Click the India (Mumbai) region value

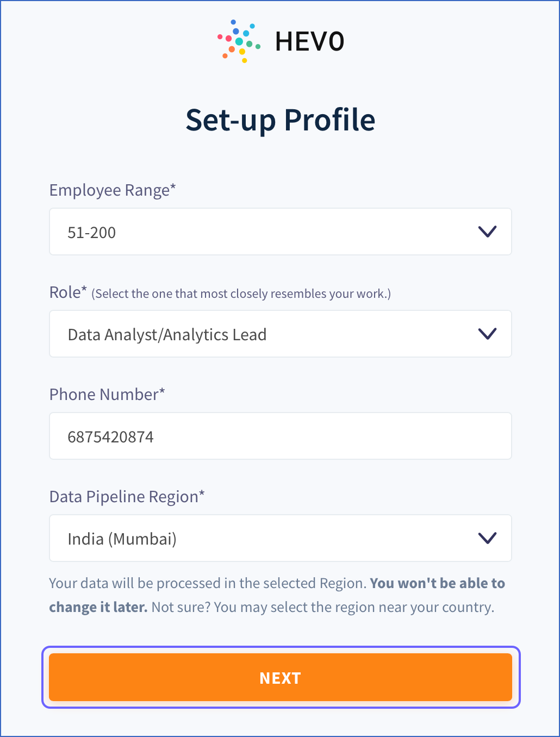[x=122, y=538]
